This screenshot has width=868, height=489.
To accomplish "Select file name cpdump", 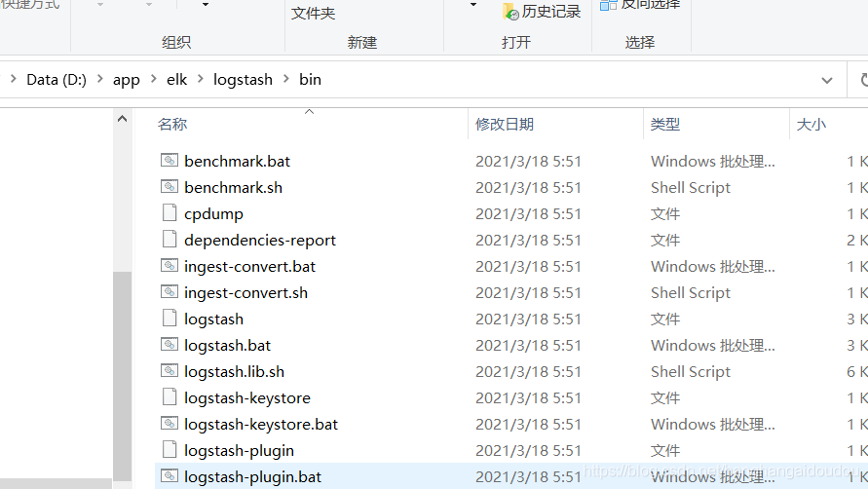I will pos(213,213).
